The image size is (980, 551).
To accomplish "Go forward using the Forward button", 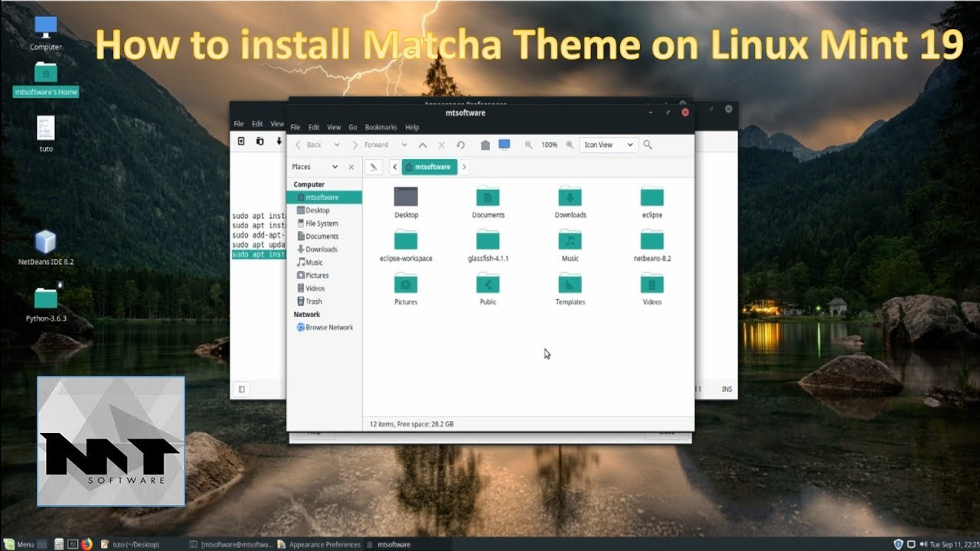I will pyautogui.click(x=371, y=145).
